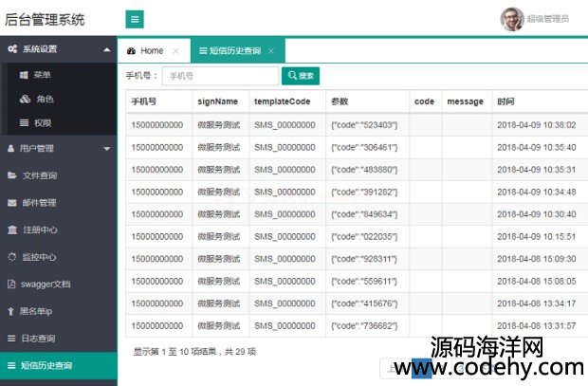Click the pagination summary 共 29 项
This screenshot has width=588, height=386.
240,352
